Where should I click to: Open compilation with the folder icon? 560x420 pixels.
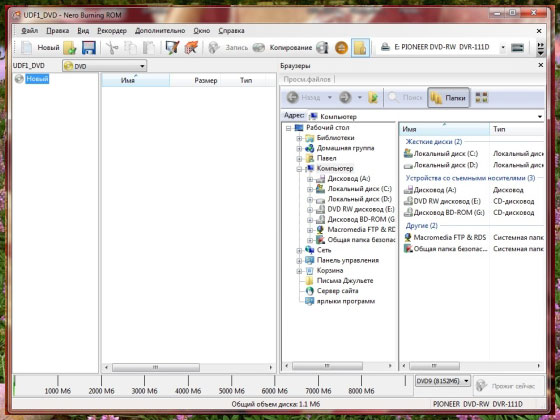point(70,48)
